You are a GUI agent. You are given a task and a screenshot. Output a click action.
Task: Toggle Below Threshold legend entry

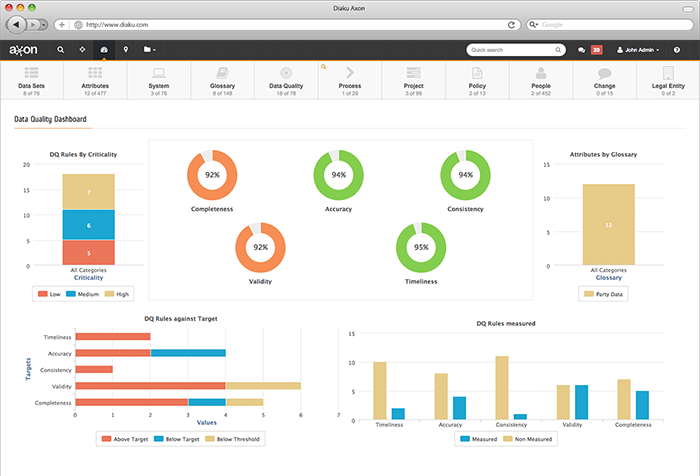[x=232, y=438]
